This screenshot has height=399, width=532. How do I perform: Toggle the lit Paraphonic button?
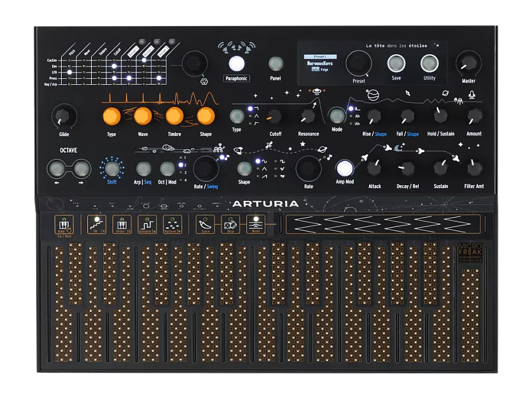(x=237, y=64)
